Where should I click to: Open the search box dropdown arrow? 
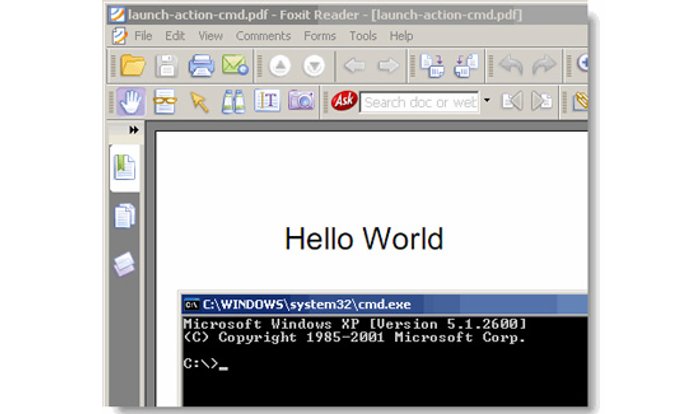point(487,100)
